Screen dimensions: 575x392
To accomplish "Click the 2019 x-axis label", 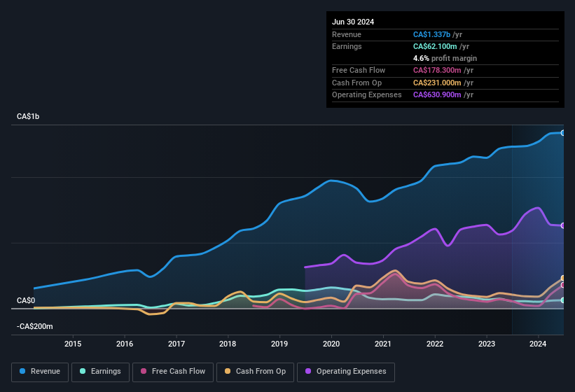I will (279, 344).
